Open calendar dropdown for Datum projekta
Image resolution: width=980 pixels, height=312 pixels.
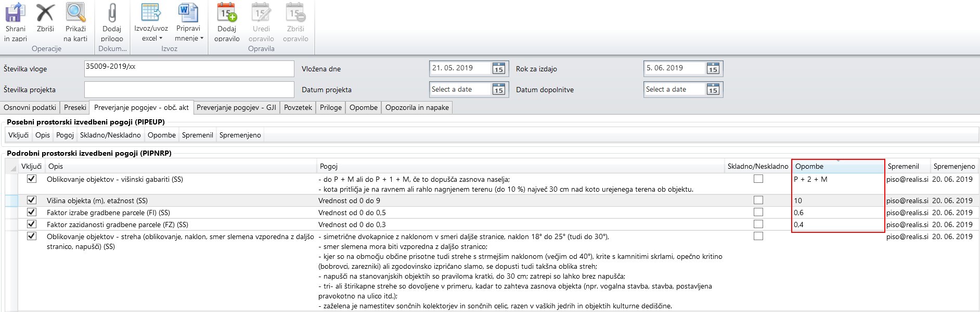point(498,90)
